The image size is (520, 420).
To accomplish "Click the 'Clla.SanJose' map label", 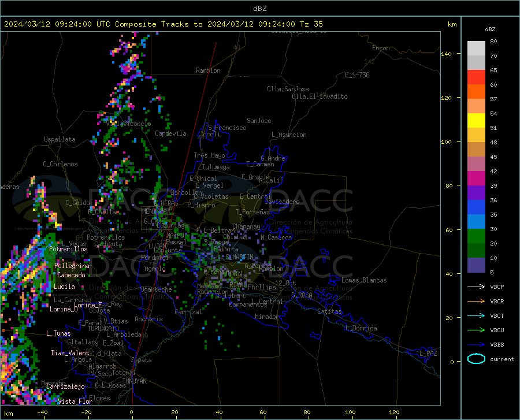I will pyautogui.click(x=288, y=89).
